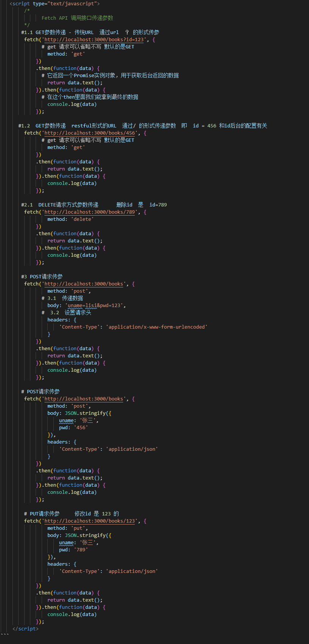Screen dimensions: 309x644
Task: Select the comment about Promise实例对象
Action: pos(110,76)
